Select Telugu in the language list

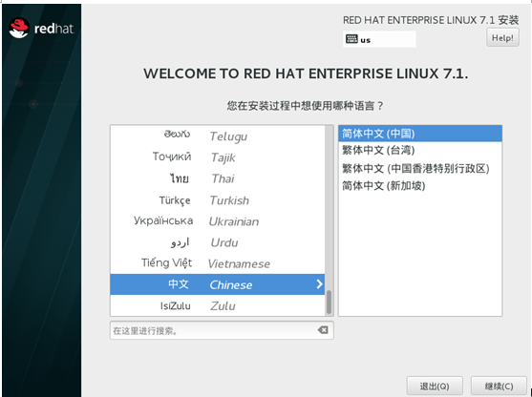217,136
